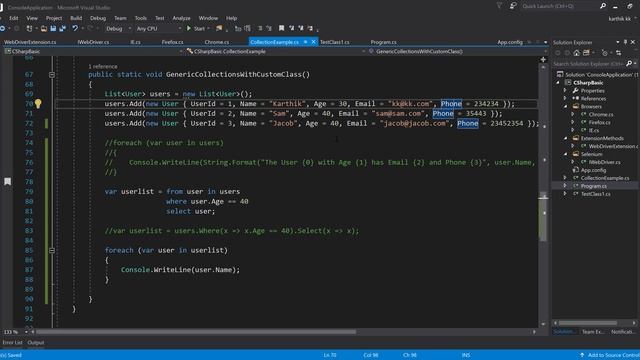The width and height of the screenshot is (640, 360).
Task: Open the Any CPU platform dropdown
Action: coord(158,29)
